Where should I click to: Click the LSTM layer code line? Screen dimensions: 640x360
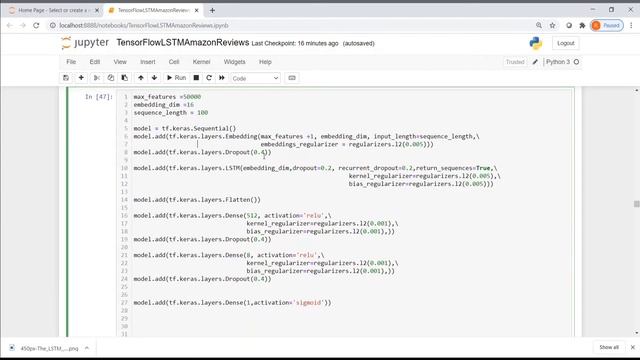[316, 168]
